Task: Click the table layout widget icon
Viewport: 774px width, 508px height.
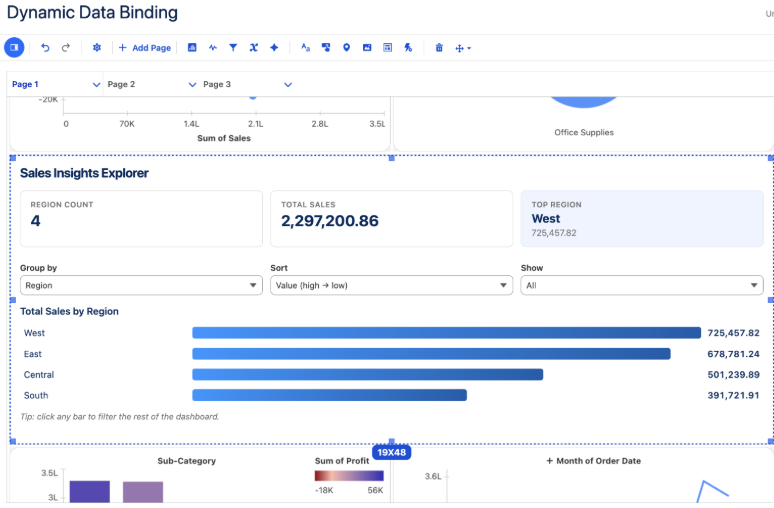Action: pos(387,47)
